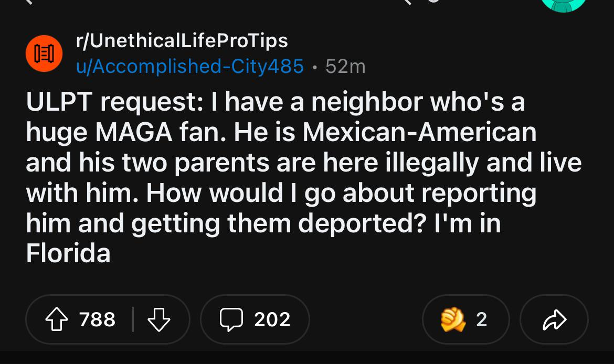Tap the 52m post timestamp

[x=345, y=66]
